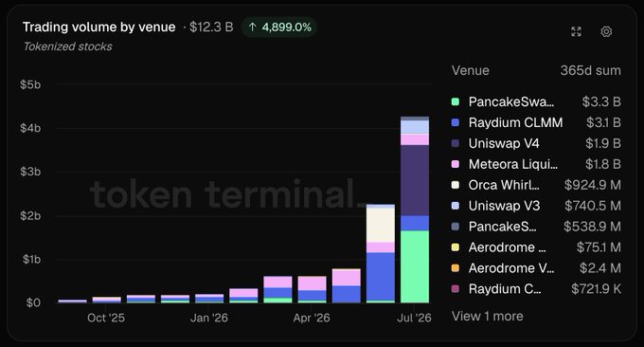Click the Oct '25 axis label
This screenshot has width=644, height=347.
(106, 318)
